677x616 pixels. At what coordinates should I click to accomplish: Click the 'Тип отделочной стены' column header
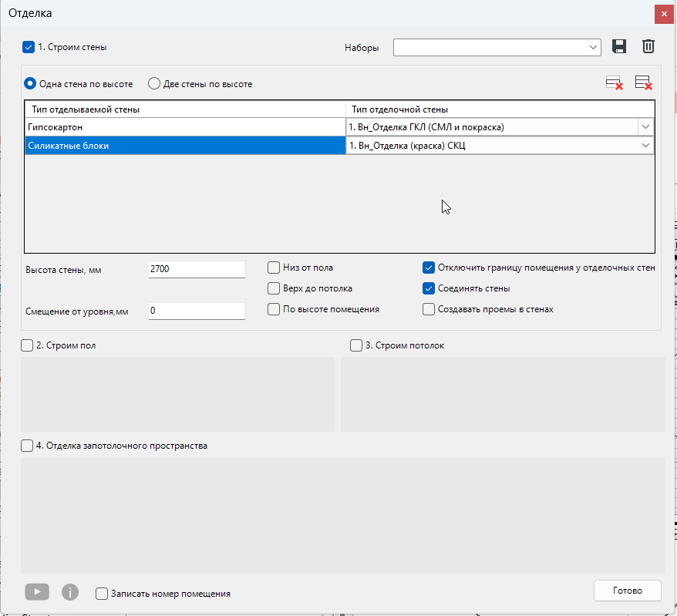[500, 109]
